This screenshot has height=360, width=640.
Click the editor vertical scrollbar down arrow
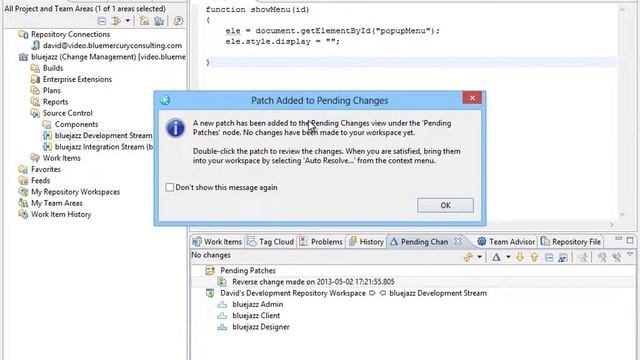622,214
